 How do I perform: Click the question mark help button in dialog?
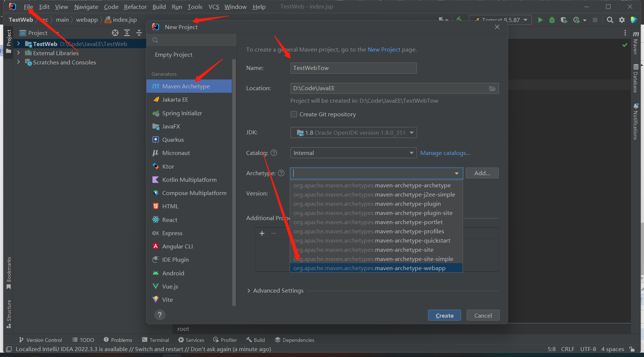coord(160,315)
